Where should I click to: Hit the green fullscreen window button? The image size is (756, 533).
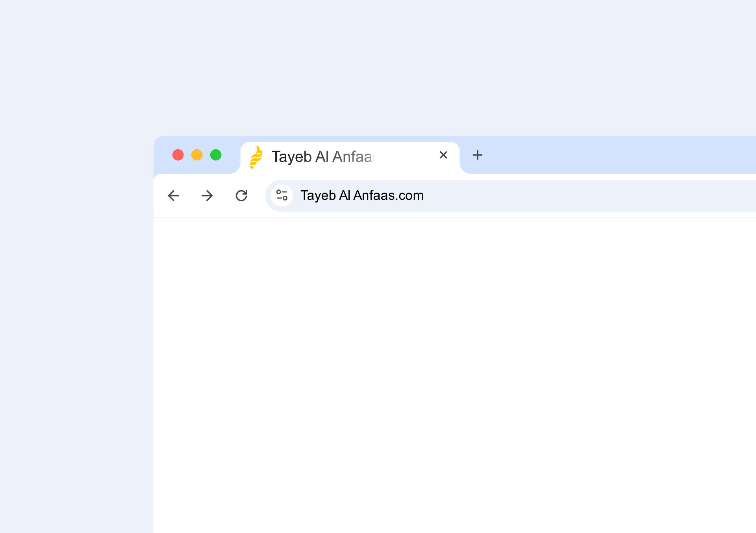coord(216,155)
